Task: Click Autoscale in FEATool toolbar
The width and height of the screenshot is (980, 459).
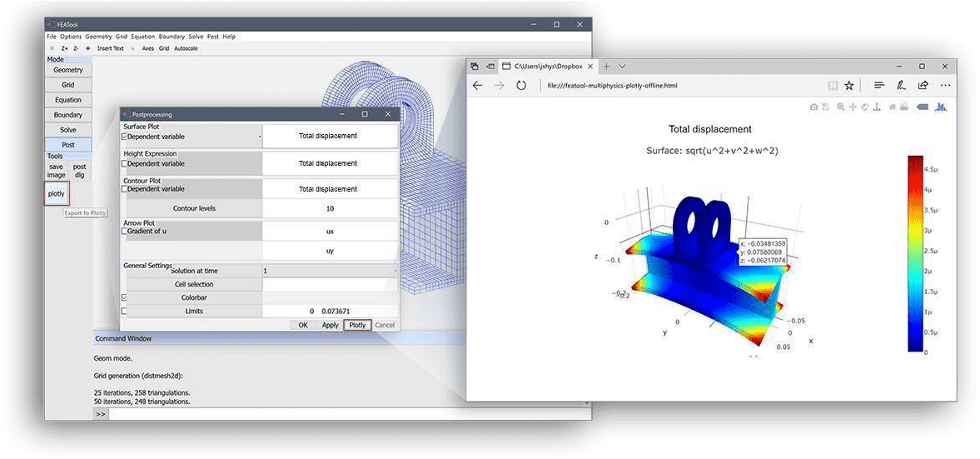Action: 187,48
